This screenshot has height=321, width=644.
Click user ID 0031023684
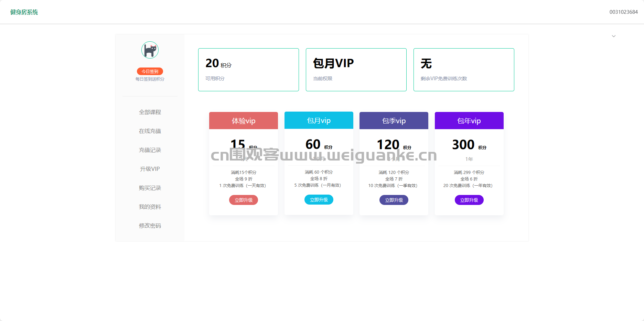point(624,12)
